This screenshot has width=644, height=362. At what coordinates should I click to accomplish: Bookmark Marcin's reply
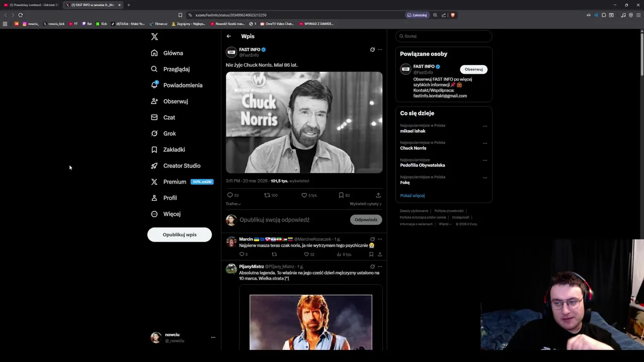371,254
